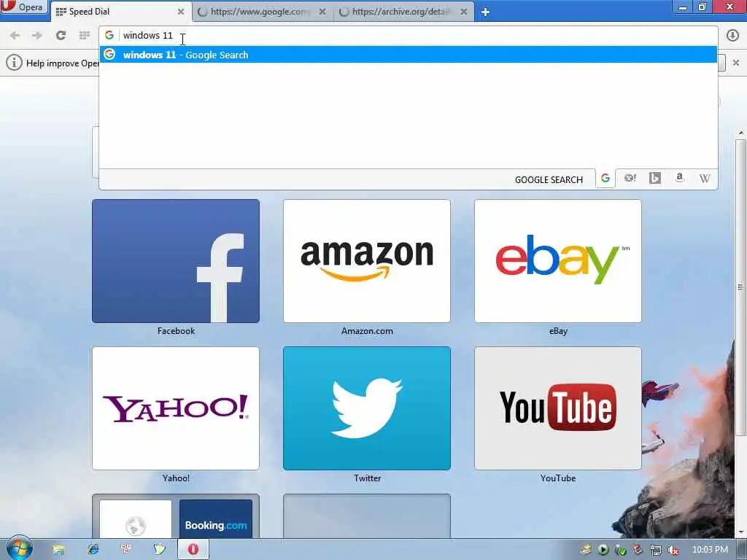Dismiss the 'Help improve Opera' bar
Viewport: 747px width, 560px height.
click(x=736, y=63)
